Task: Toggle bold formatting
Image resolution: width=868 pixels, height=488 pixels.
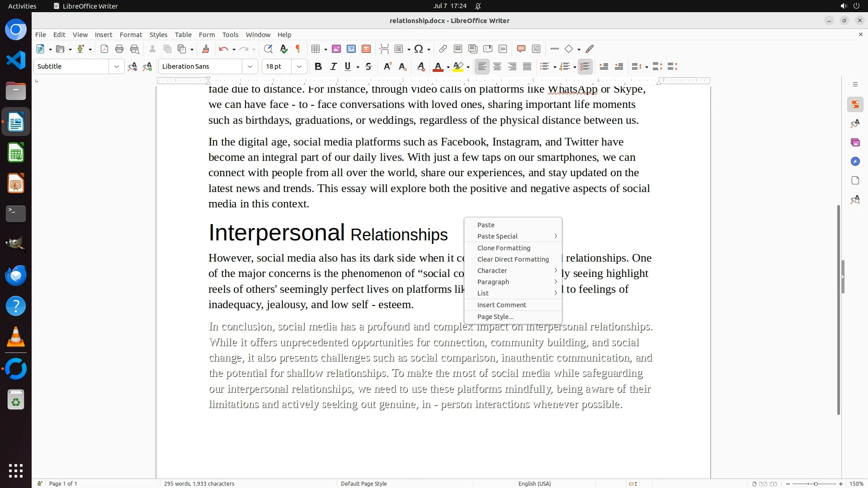Action: point(318,66)
